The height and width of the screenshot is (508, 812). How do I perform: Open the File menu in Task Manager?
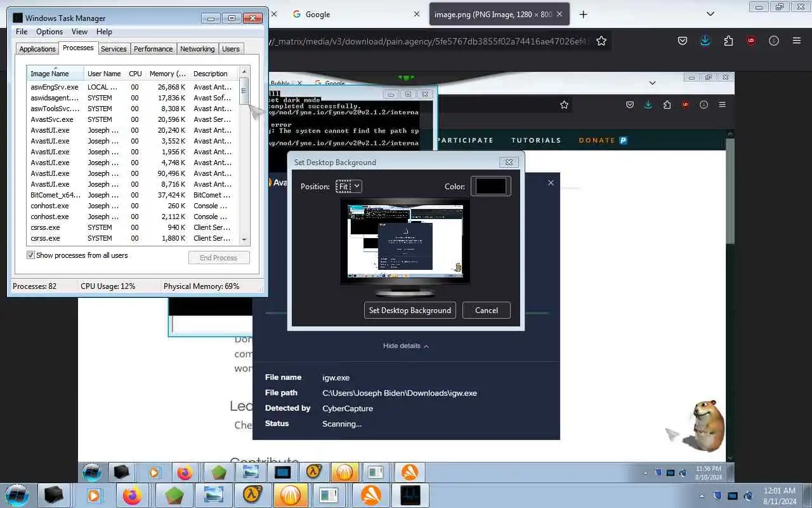[22, 32]
